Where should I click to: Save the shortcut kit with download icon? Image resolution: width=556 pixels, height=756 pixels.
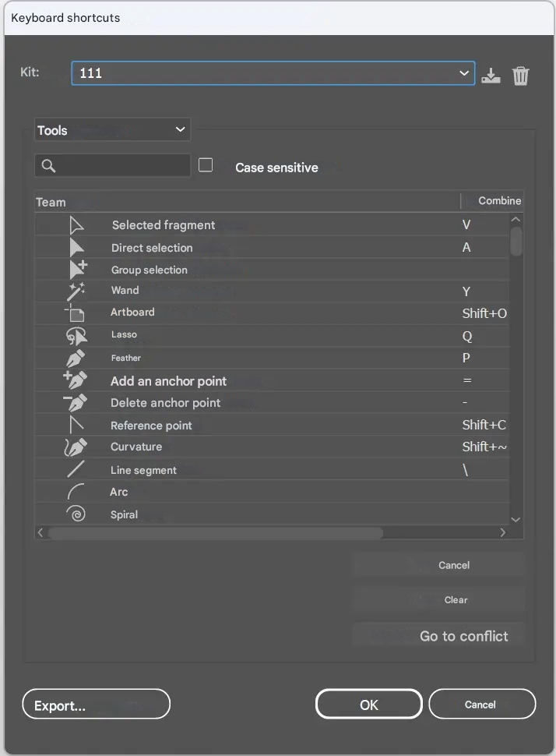491,75
